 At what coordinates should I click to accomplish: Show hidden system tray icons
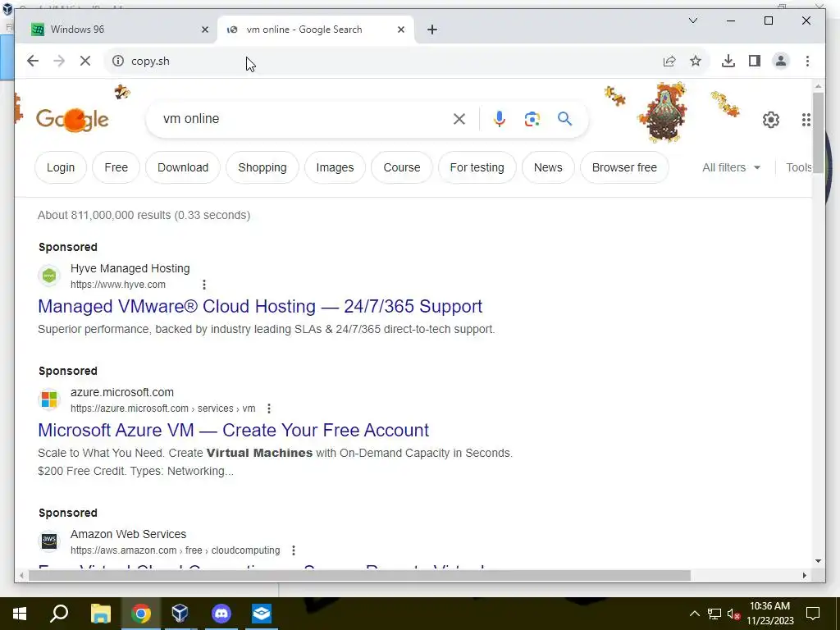[694, 614]
